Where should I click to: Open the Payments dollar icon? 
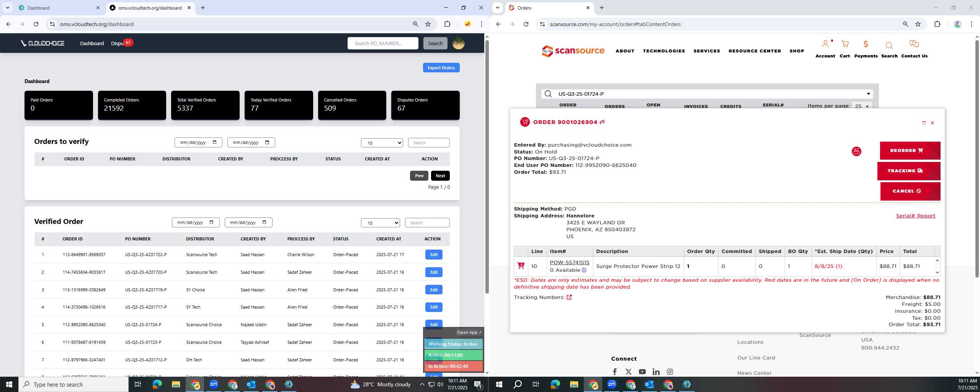866,44
